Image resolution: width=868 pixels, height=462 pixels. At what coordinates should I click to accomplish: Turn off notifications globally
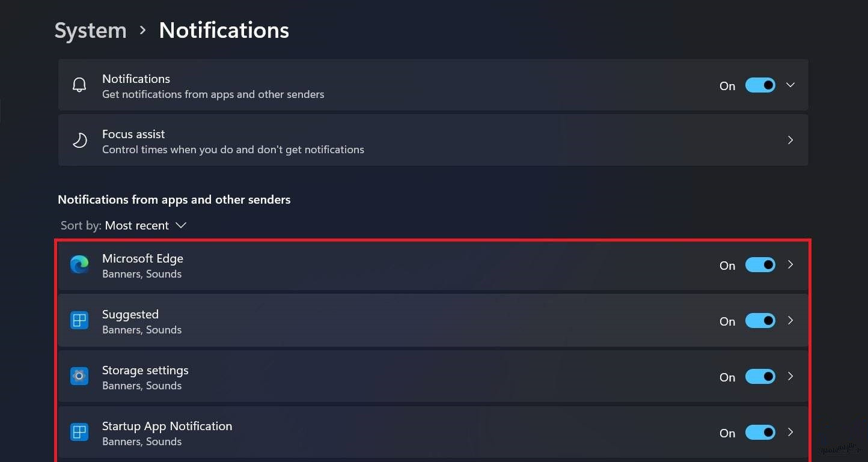pos(760,85)
